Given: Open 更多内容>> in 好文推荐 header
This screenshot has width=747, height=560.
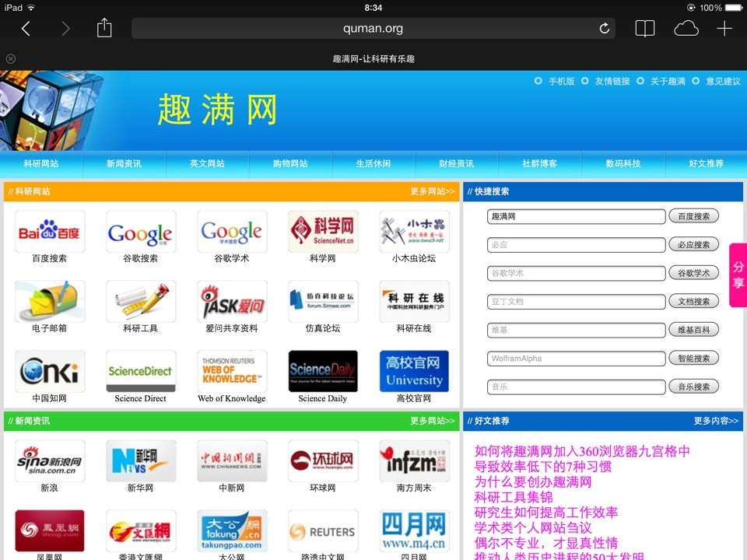Looking at the screenshot, I should coord(716,421).
